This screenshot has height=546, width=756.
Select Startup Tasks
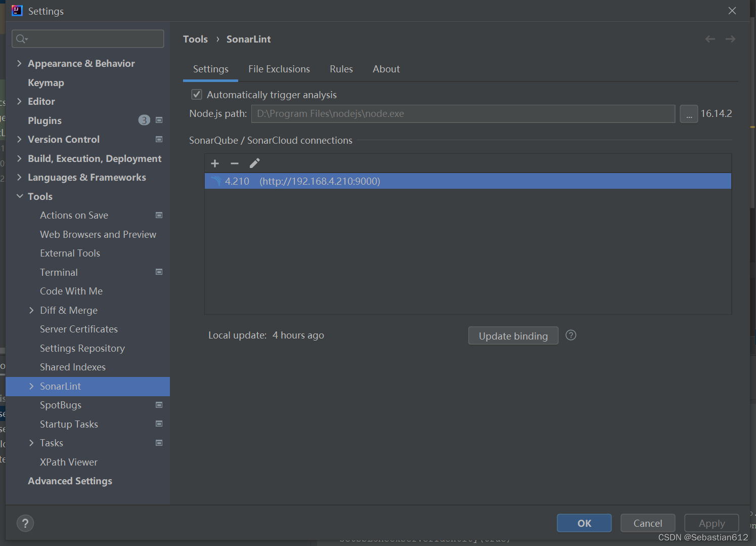point(69,424)
